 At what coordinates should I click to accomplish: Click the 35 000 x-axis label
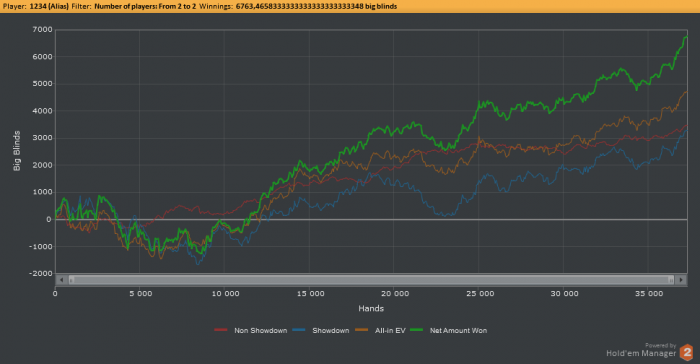[x=649, y=293]
